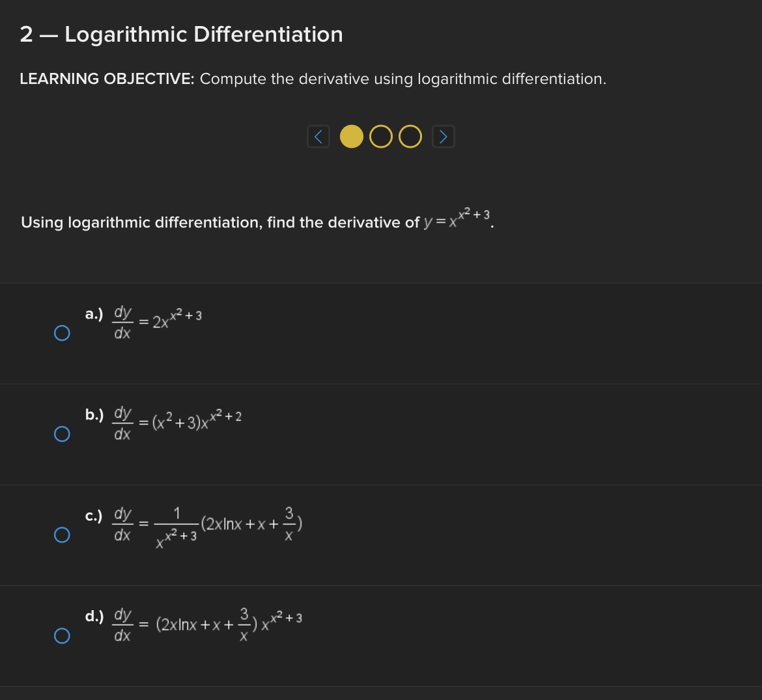762x700 pixels.
Task: Select answer option b radio button
Action: pos(62,433)
